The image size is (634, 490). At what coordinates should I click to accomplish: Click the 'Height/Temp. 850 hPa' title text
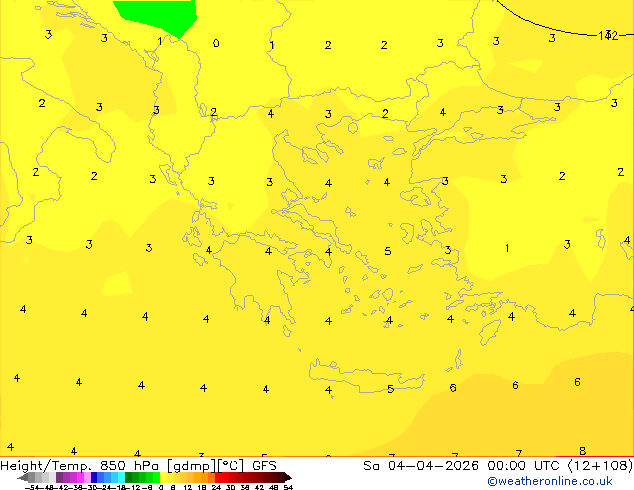pos(80,466)
